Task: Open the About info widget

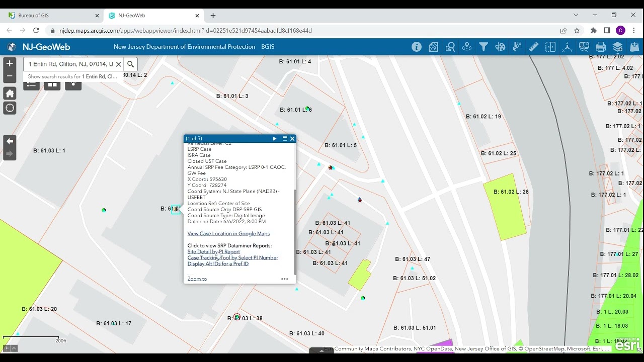Action: (x=417, y=47)
